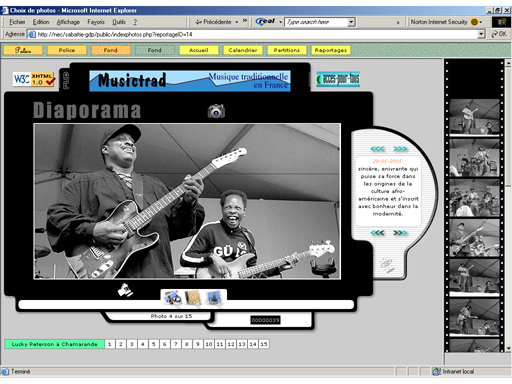Click the photo stack icon in the dock
Image resolution: width=512 pixels, height=384 pixels.
[x=172, y=297]
